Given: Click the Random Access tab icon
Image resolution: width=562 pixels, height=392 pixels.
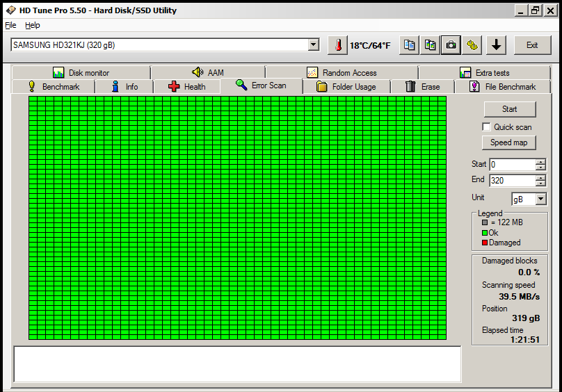Looking at the screenshot, I should 312,72.
